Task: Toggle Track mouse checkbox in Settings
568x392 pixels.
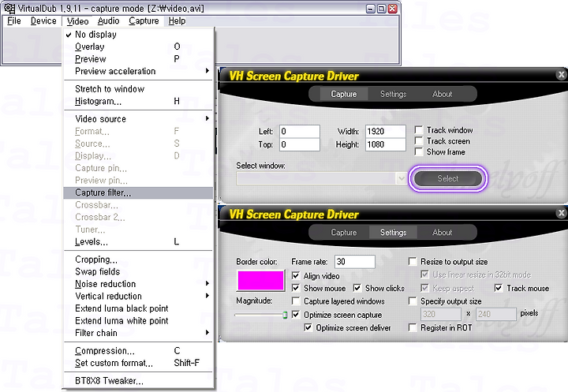Action: point(499,288)
